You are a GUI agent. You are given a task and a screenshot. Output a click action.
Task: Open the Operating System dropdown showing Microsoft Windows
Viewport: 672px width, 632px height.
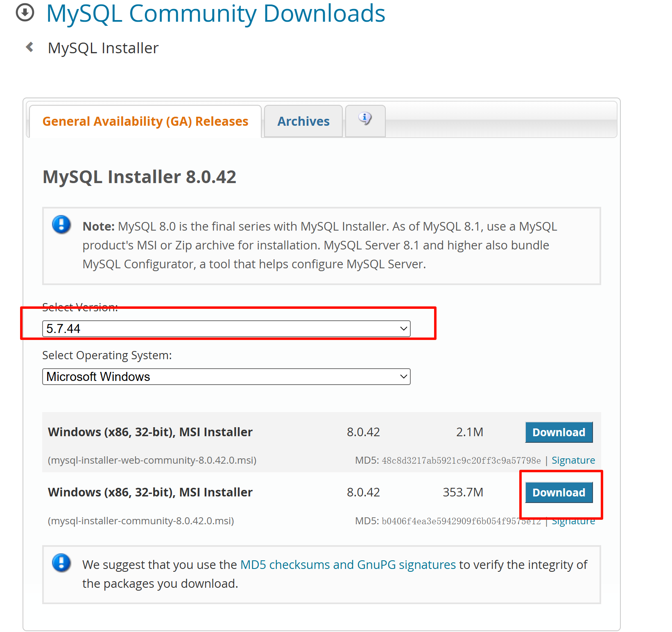tap(226, 376)
